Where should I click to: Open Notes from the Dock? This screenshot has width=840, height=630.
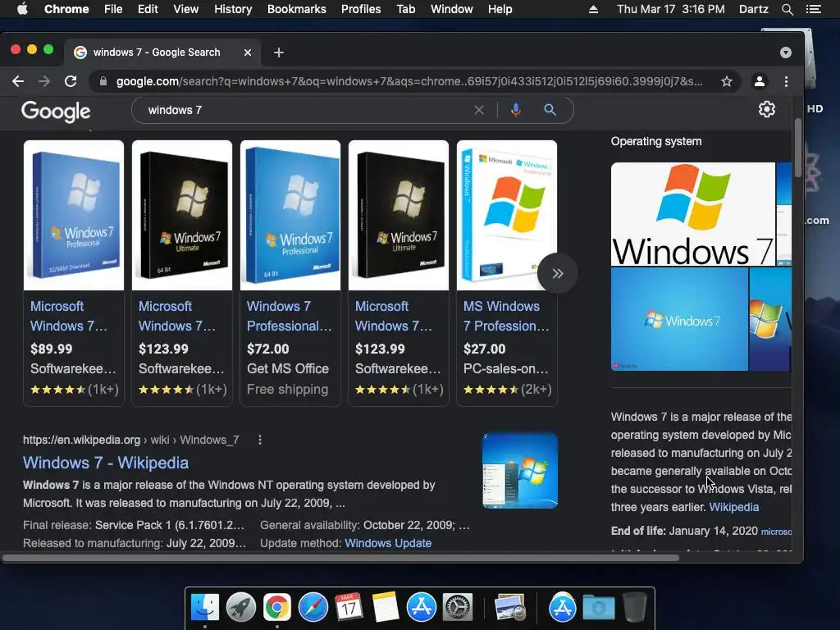pyautogui.click(x=386, y=607)
